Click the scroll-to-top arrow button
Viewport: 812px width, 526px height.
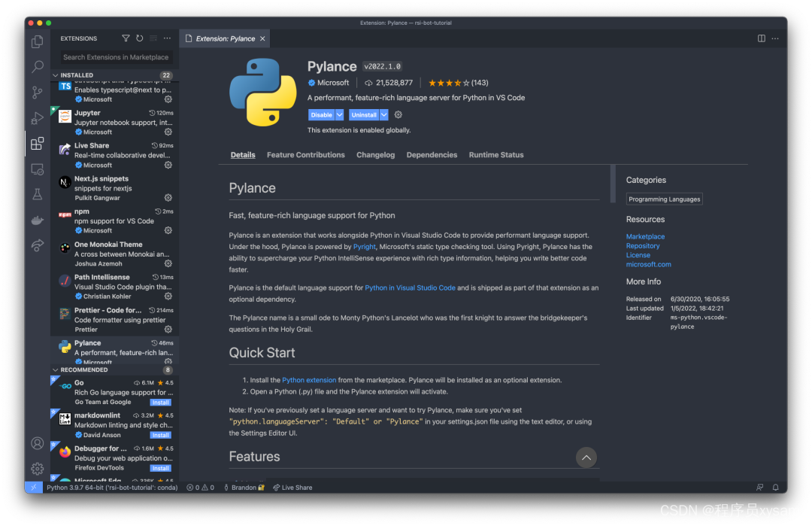pos(586,458)
